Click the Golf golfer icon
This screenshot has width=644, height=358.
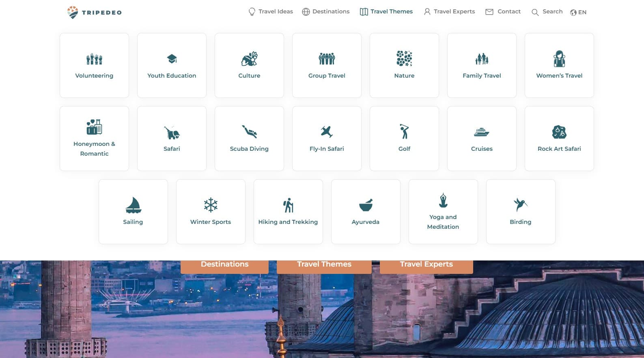point(404,132)
